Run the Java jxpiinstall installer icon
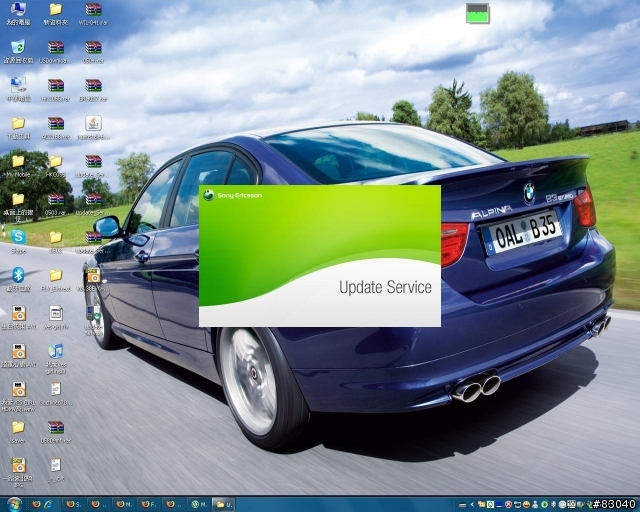 93,127
